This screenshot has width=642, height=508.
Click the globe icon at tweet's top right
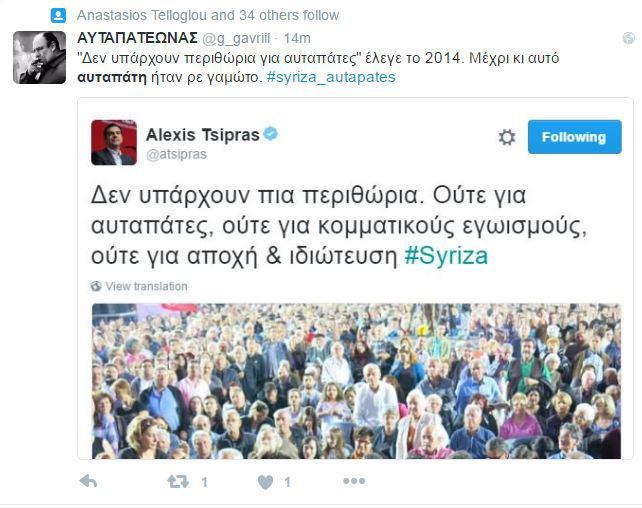pos(628,38)
